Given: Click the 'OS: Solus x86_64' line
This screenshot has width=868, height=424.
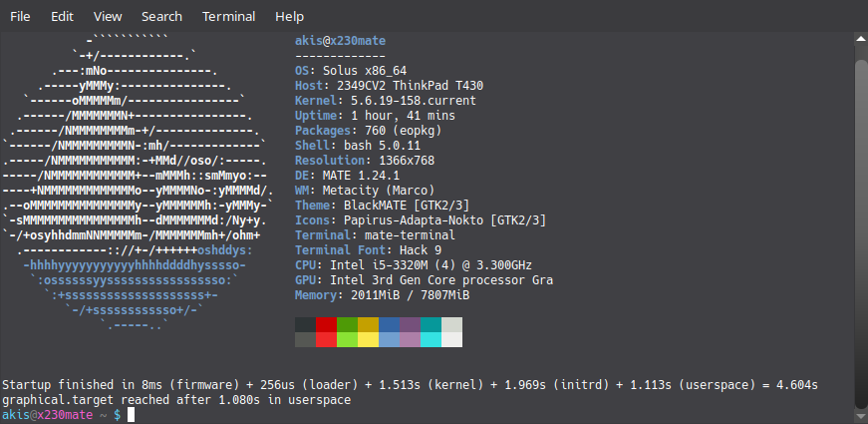Looking at the screenshot, I should [x=351, y=71].
